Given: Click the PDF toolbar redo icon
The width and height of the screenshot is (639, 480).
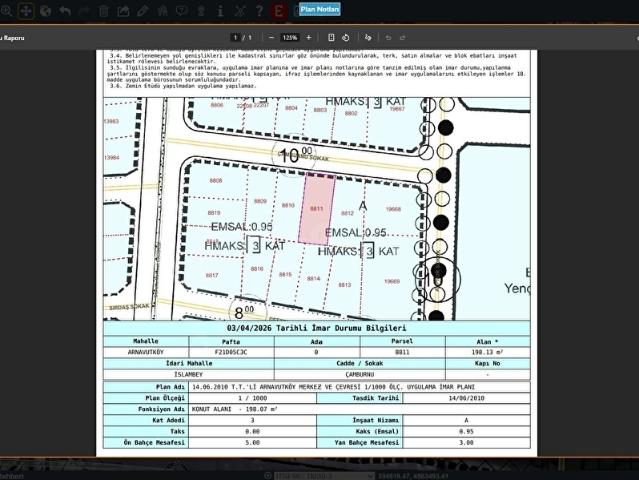Looking at the screenshot, I should point(403,37).
